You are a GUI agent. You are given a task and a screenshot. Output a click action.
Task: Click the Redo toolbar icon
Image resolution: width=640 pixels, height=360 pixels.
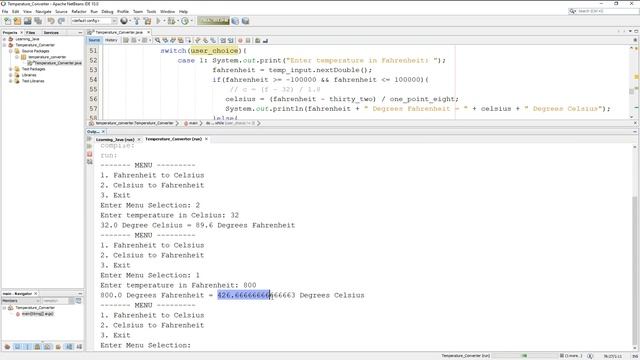coord(61,21)
